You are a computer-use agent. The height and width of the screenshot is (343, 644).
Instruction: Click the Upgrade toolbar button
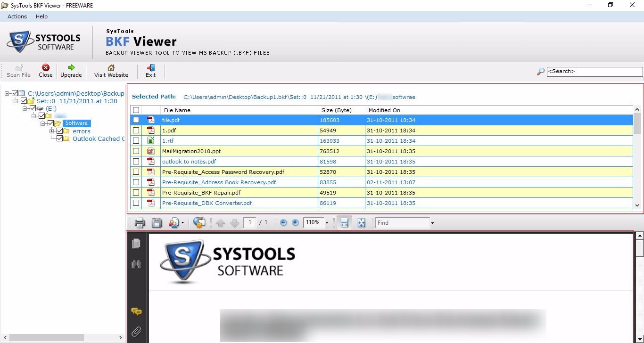pyautogui.click(x=71, y=71)
